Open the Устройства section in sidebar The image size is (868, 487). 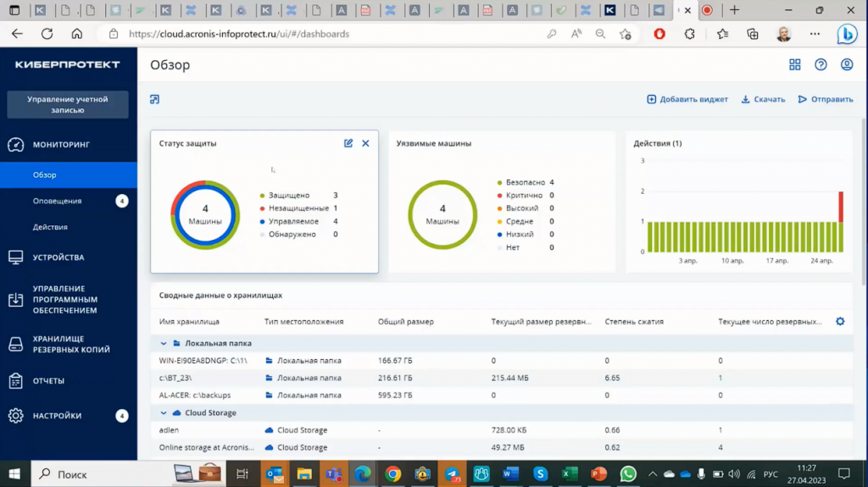(58, 257)
